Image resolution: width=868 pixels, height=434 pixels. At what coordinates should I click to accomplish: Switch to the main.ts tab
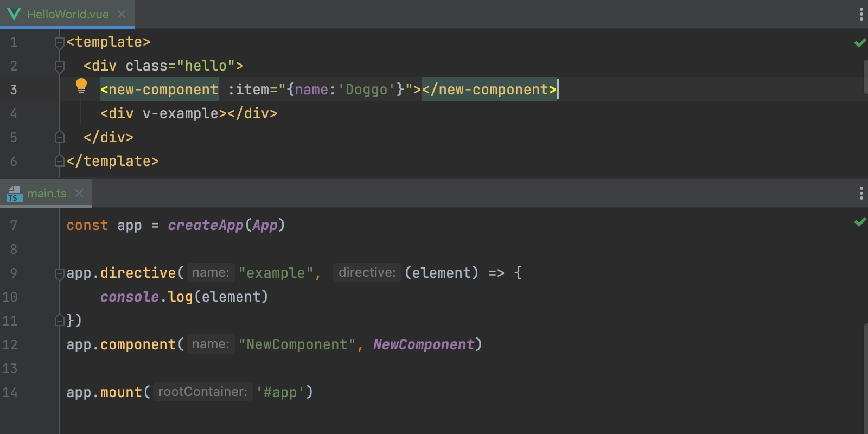46,193
